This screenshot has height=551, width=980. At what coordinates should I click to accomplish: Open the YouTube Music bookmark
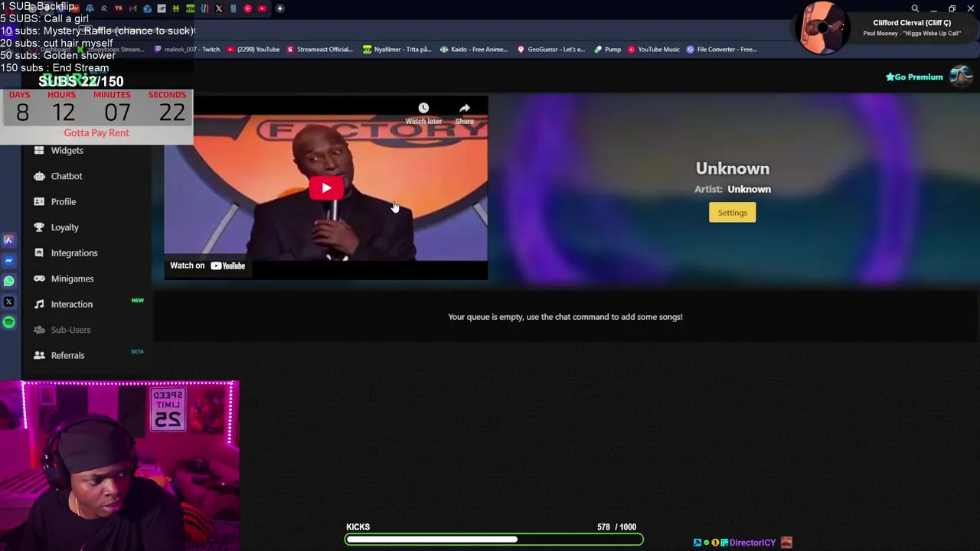(x=653, y=50)
